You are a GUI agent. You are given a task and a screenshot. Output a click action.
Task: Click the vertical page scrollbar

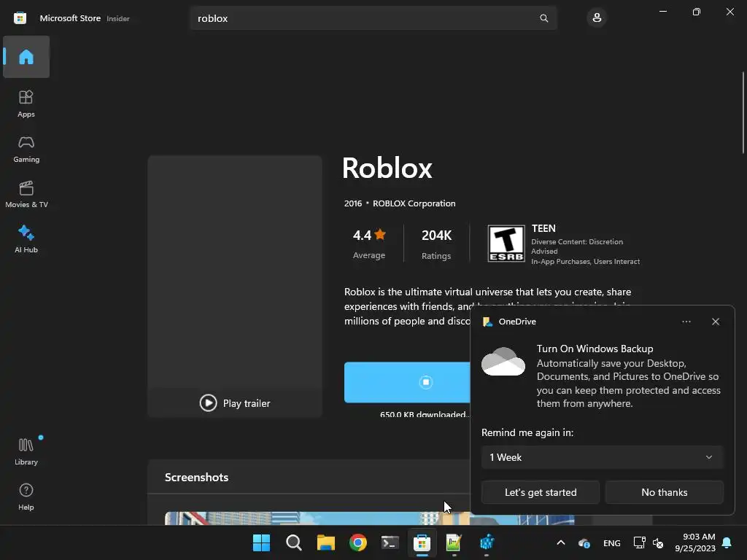(743, 112)
